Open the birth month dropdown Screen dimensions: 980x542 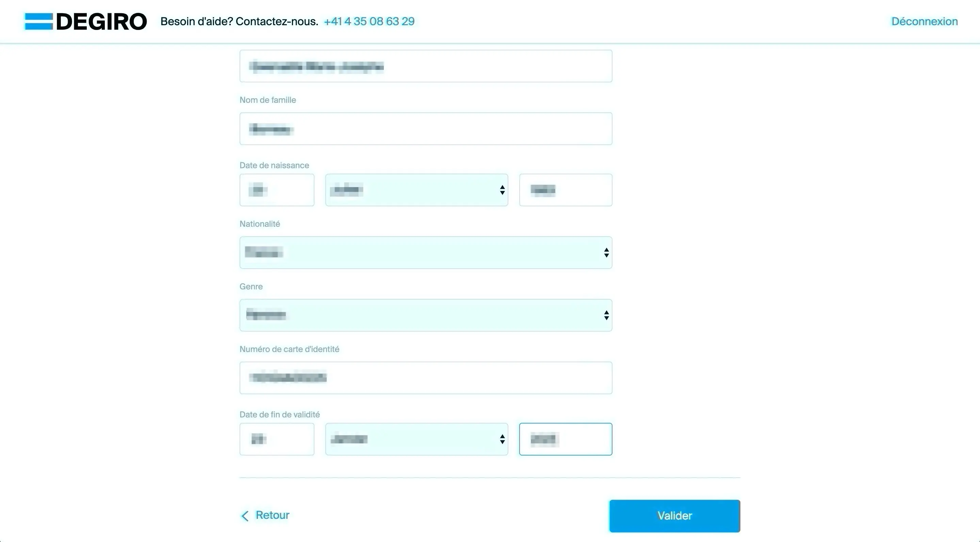tap(416, 190)
